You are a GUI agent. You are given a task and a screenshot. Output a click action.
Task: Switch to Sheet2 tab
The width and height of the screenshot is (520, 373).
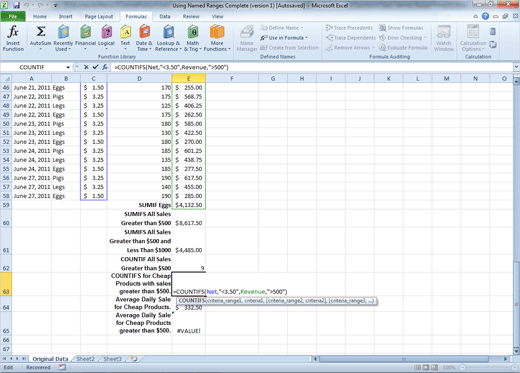pos(85,359)
